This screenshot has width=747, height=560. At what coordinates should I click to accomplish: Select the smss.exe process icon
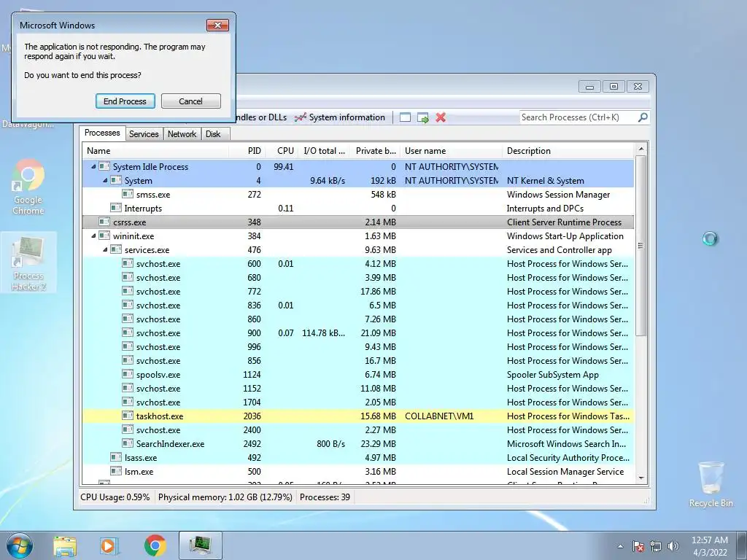pyautogui.click(x=127, y=194)
